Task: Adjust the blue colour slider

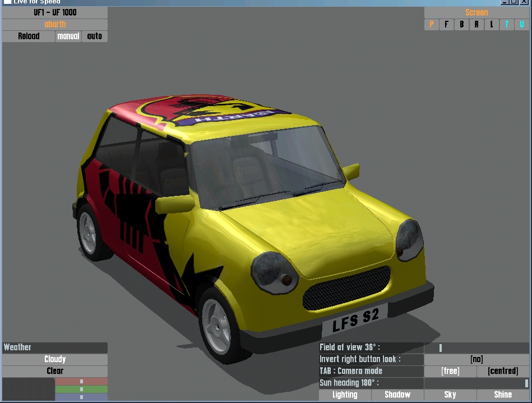Action: pyautogui.click(x=81, y=397)
